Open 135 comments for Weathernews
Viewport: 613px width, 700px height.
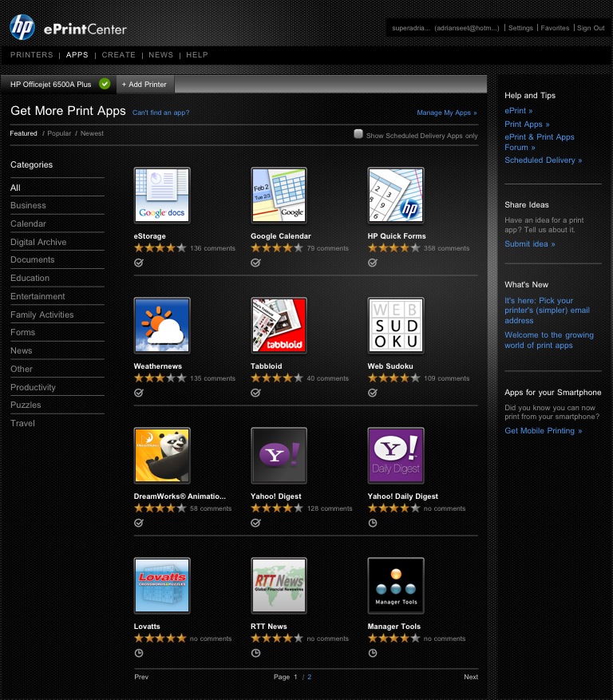click(x=212, y=378)
